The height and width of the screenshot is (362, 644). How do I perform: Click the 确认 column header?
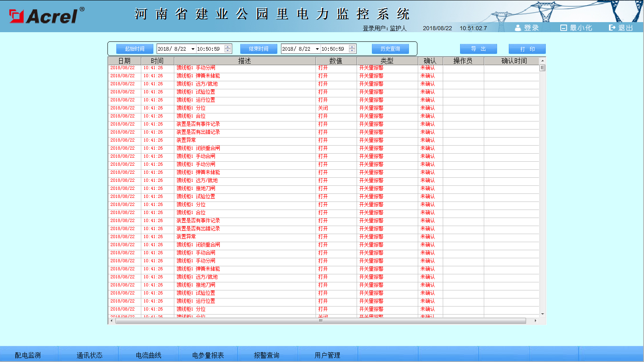coord(430,61)
